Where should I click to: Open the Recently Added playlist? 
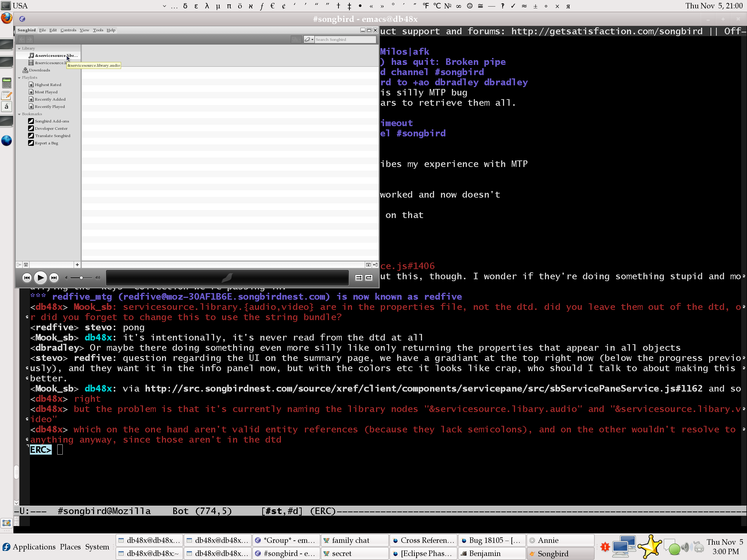click(47, 99)
